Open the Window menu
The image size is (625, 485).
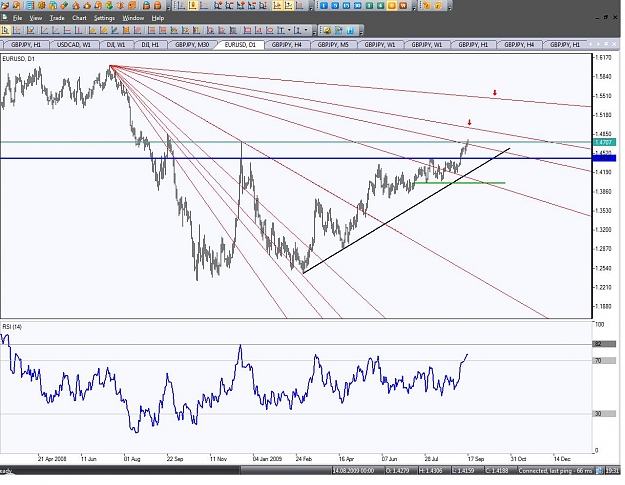(133, 18)
